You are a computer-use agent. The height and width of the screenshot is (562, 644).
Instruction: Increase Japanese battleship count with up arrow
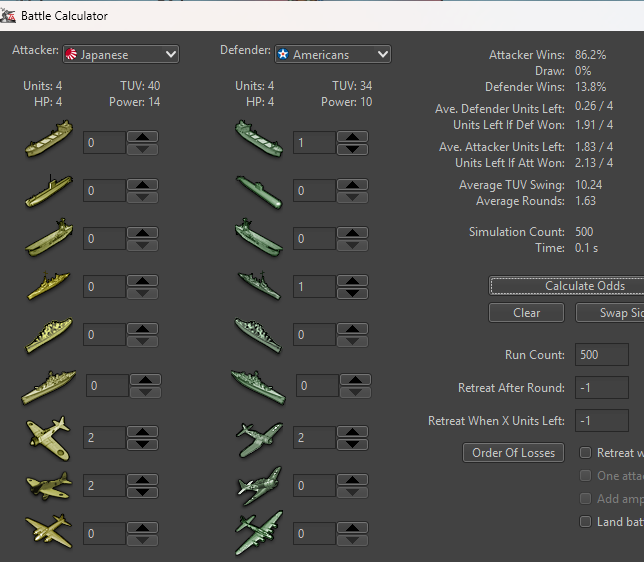[145, 380]
